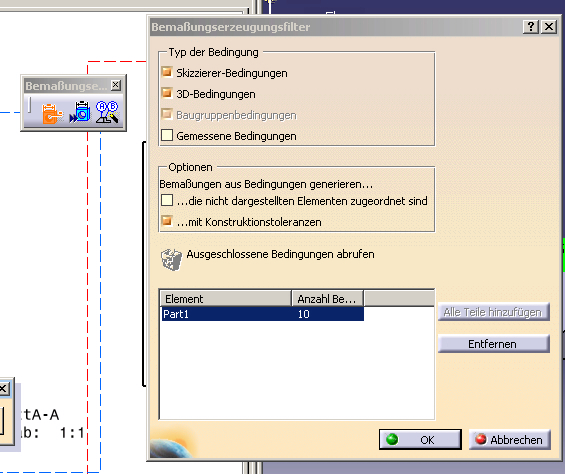Screen dimensions: 565x474
Task: Click the trash icon for excluded constraints
Action: click(171, 259)
